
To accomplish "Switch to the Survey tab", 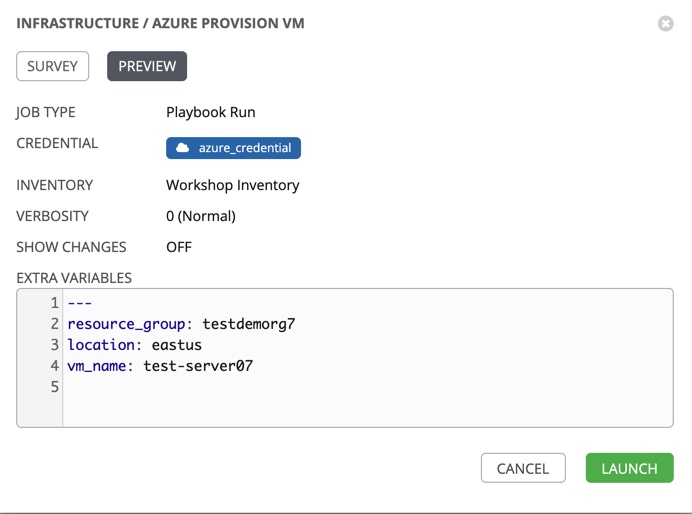I will point(52,66).
